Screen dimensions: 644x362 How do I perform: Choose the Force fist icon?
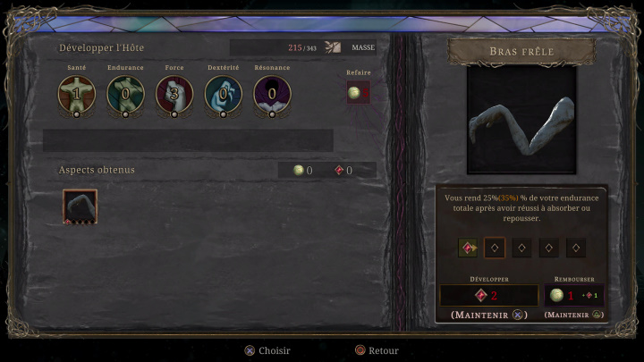(x=174, y=95)
